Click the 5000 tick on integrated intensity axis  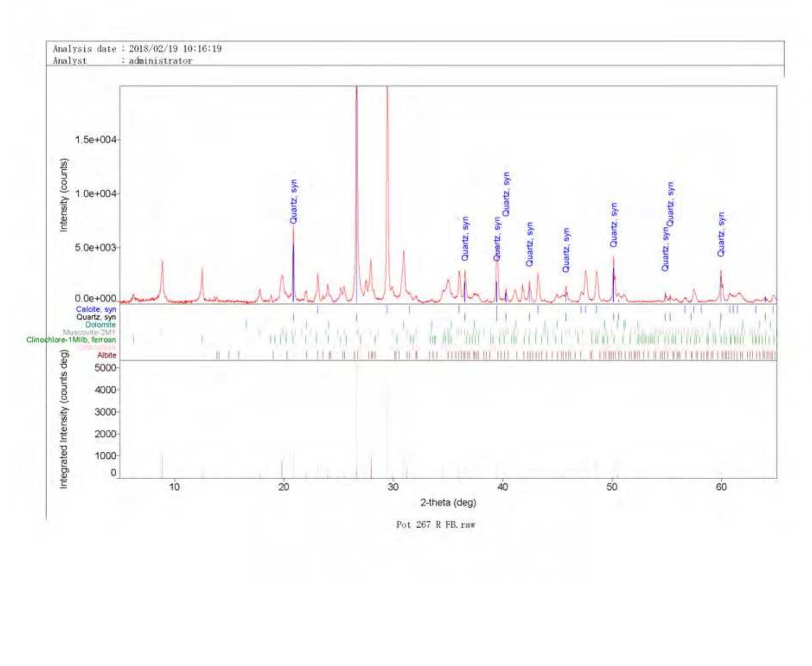click(105, 368)
